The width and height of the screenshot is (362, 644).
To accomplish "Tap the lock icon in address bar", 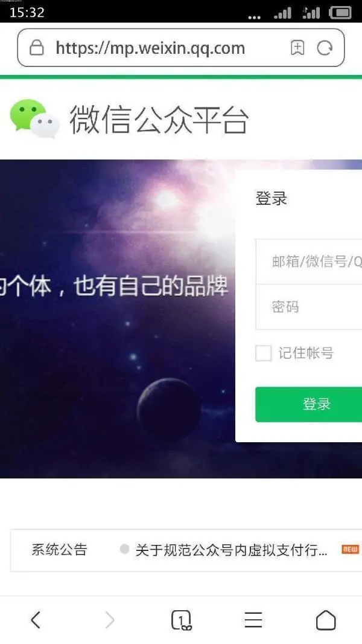I will tap(36, 48).
